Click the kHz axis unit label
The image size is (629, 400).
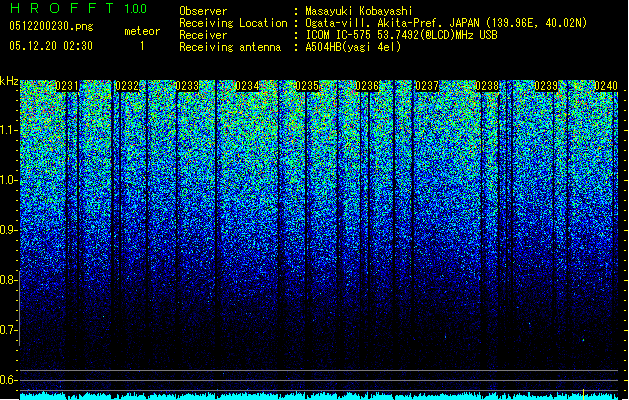(x=9, y=81)
